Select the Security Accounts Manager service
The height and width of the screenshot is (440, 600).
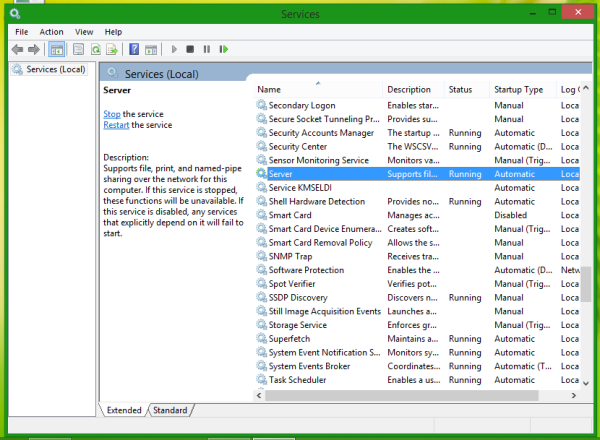coord(417,133)
